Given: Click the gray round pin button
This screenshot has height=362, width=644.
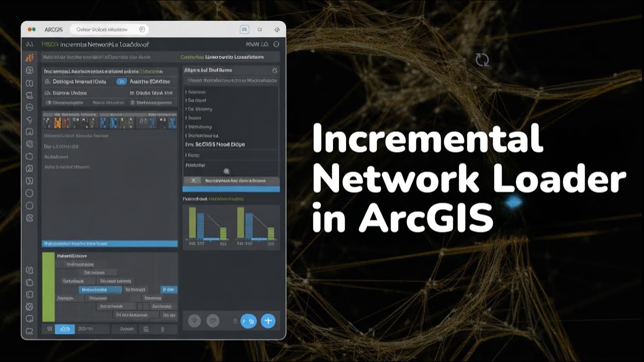Looking at the screenshot, I should (x=195, y=320).
